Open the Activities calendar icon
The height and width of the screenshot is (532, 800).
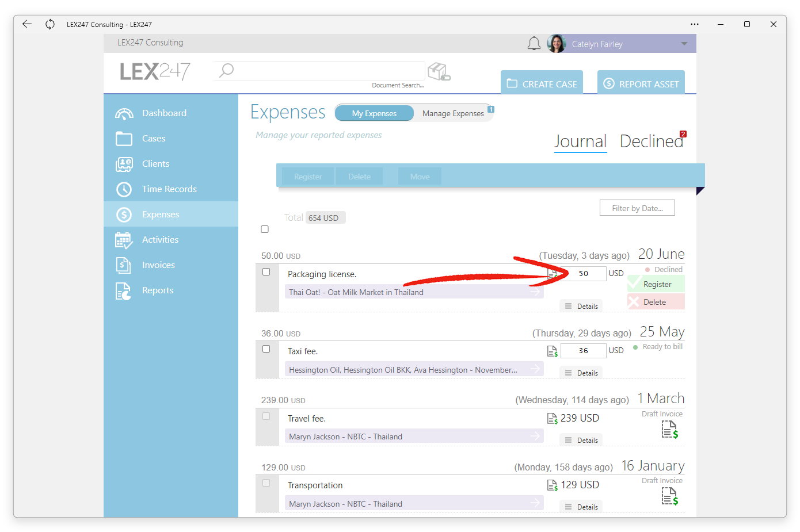coord(124,240)
